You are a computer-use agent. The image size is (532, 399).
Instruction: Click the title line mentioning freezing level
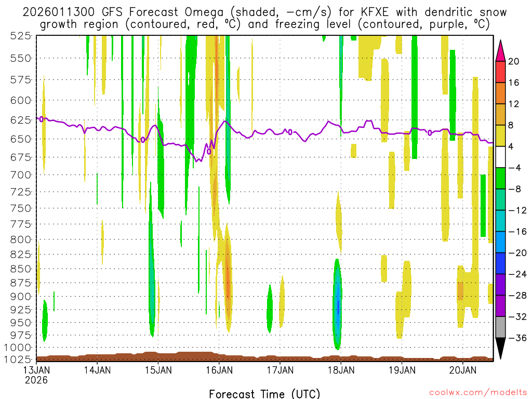264,24
